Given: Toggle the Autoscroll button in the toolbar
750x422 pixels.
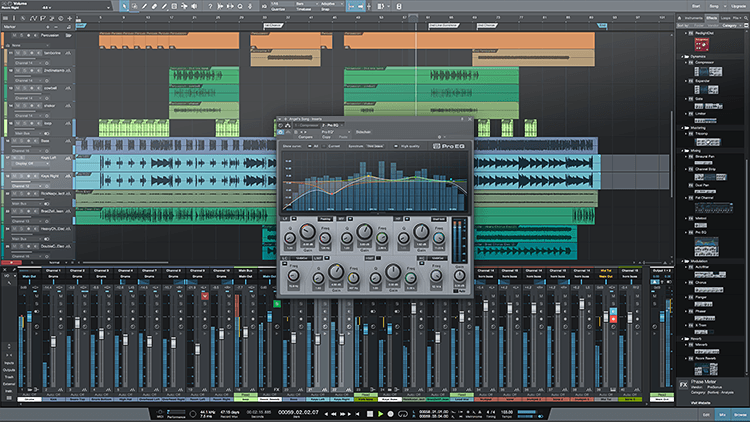Looking at the screenshot, I should tap(361, 6).
